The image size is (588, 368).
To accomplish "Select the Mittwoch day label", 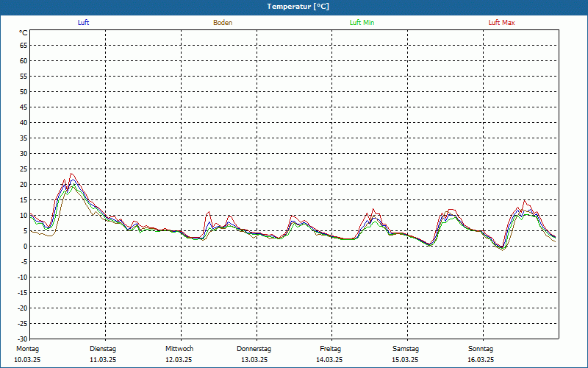I will 179,349.
